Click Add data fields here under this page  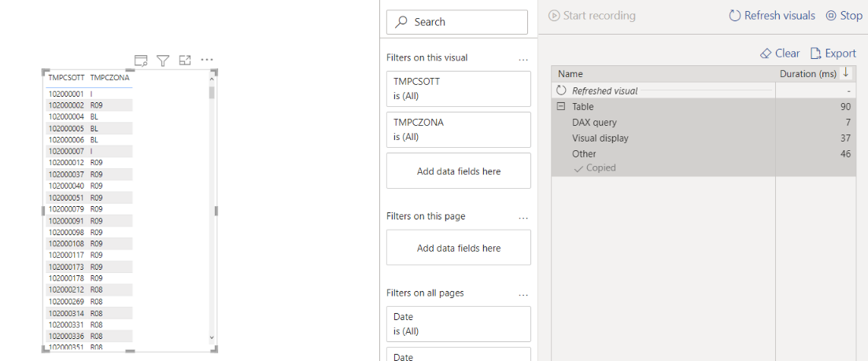[x=458, y=249]
